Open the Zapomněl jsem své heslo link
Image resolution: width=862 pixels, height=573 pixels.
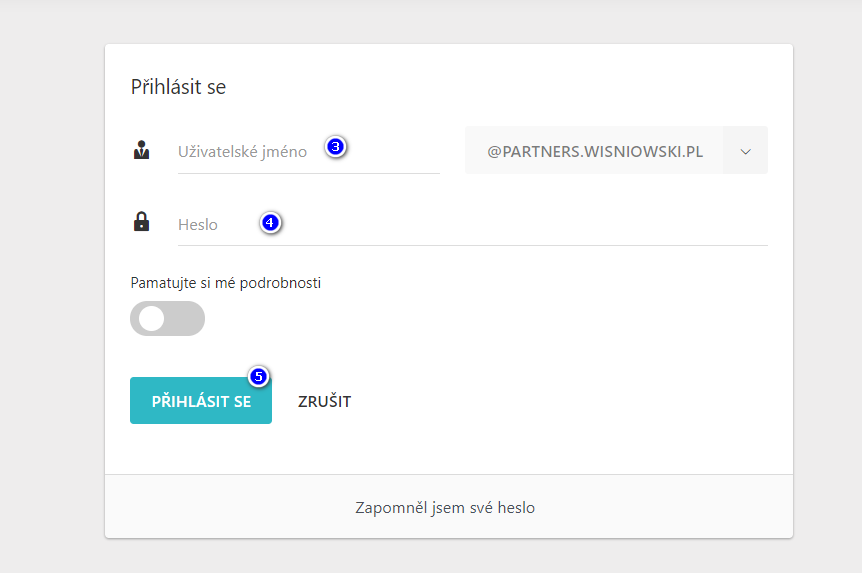445,507
